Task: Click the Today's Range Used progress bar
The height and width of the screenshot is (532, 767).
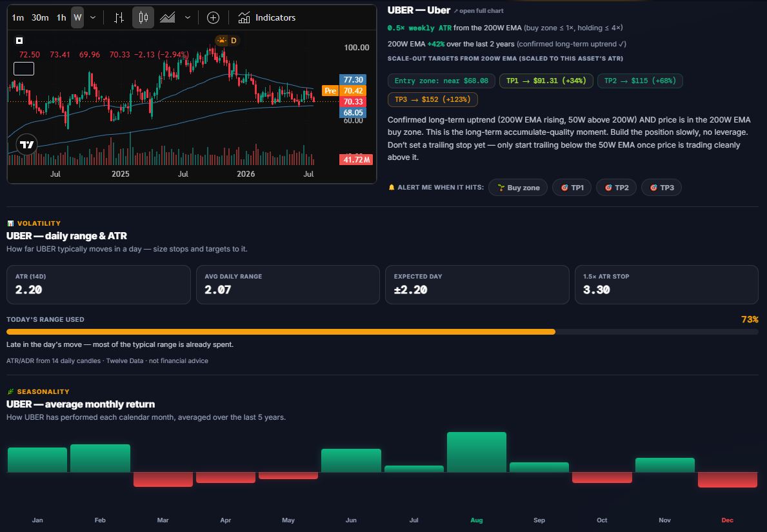Action: (x=382, y=331)
